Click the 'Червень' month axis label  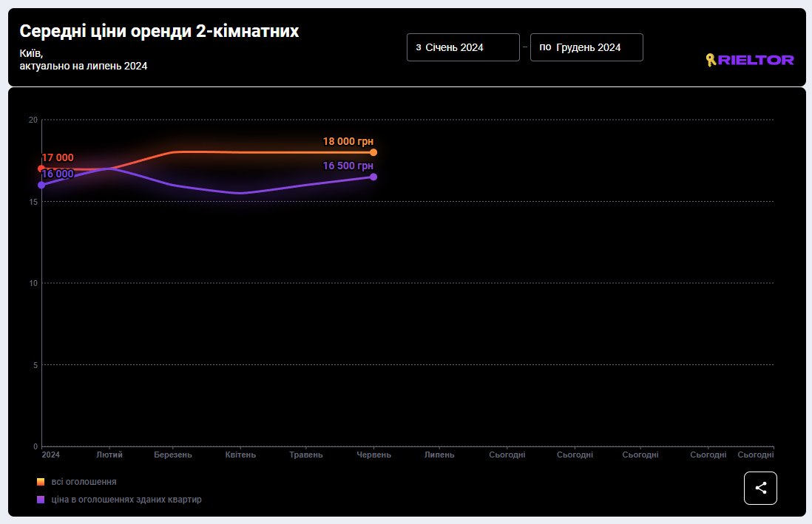coord(373,455)
